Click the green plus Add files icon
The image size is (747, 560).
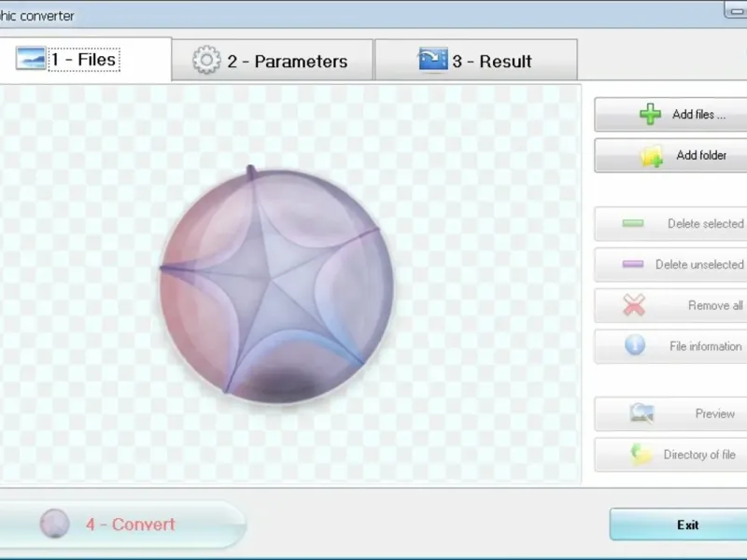[650, 114]
